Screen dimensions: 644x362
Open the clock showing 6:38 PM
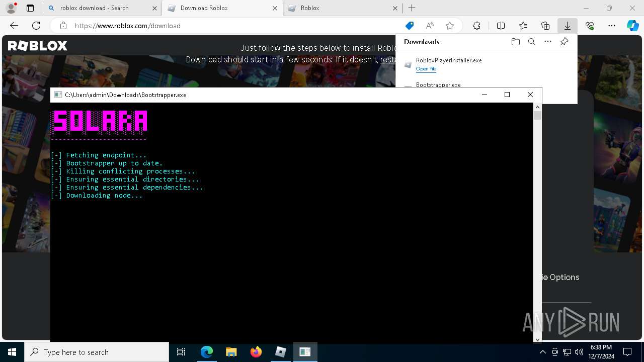coord(602,352)
